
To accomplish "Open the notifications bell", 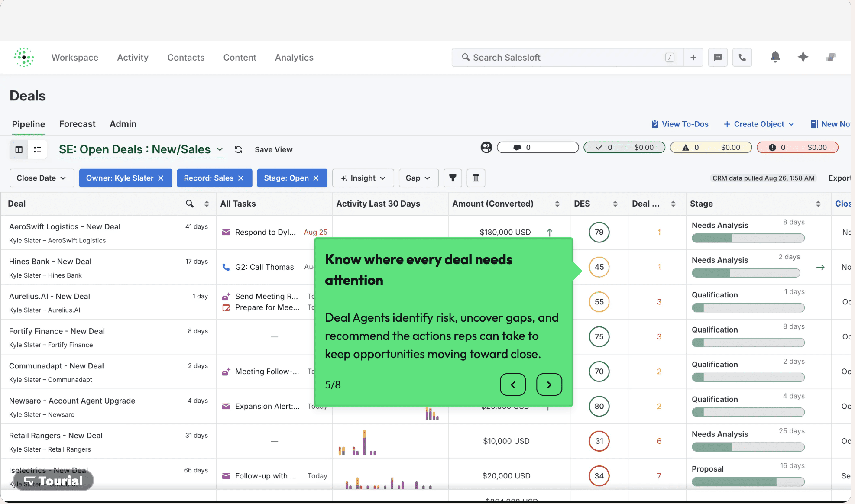I will [775, 57].
